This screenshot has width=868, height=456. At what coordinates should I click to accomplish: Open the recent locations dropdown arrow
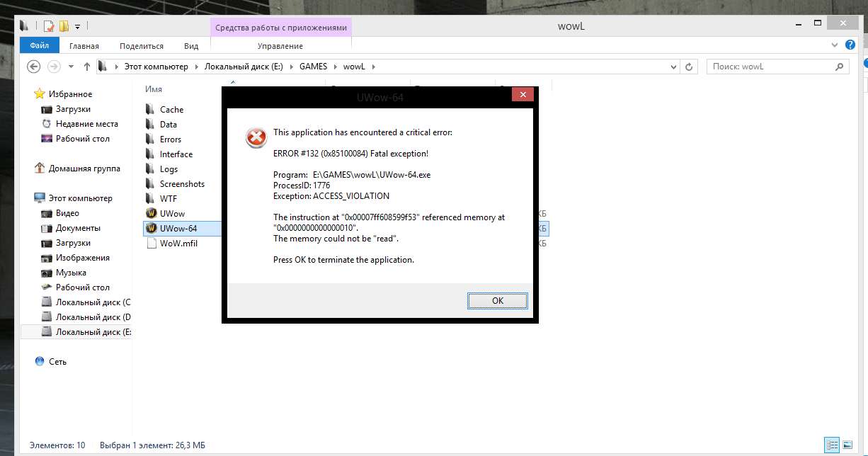point(71,67)
